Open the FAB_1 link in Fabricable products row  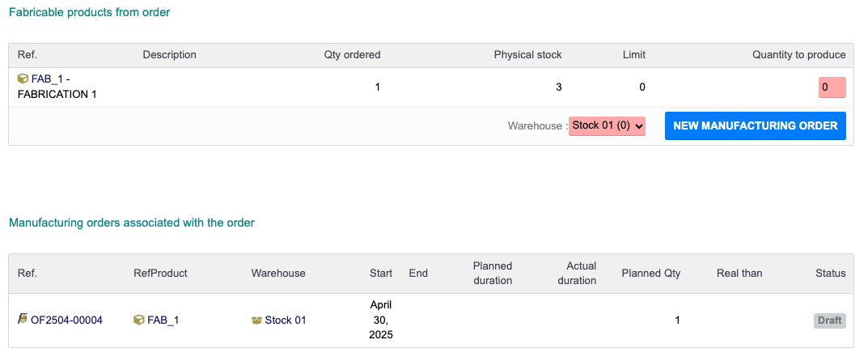tap(47, 79)
